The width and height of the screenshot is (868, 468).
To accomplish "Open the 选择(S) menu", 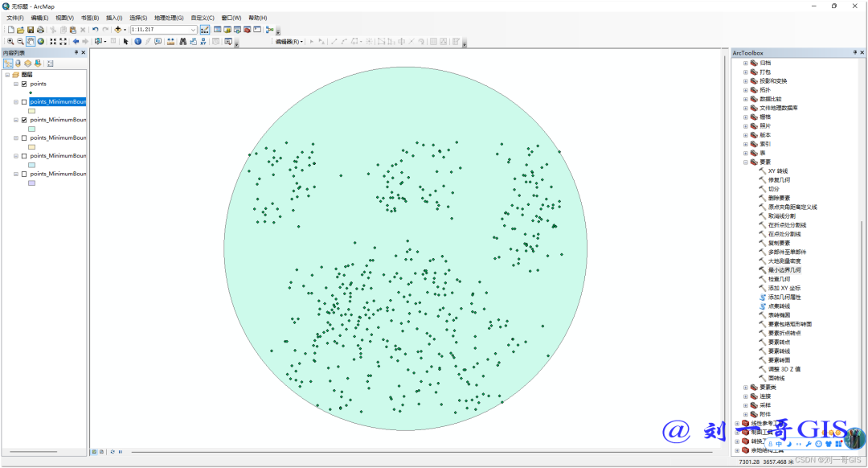I will pos(138,18).
